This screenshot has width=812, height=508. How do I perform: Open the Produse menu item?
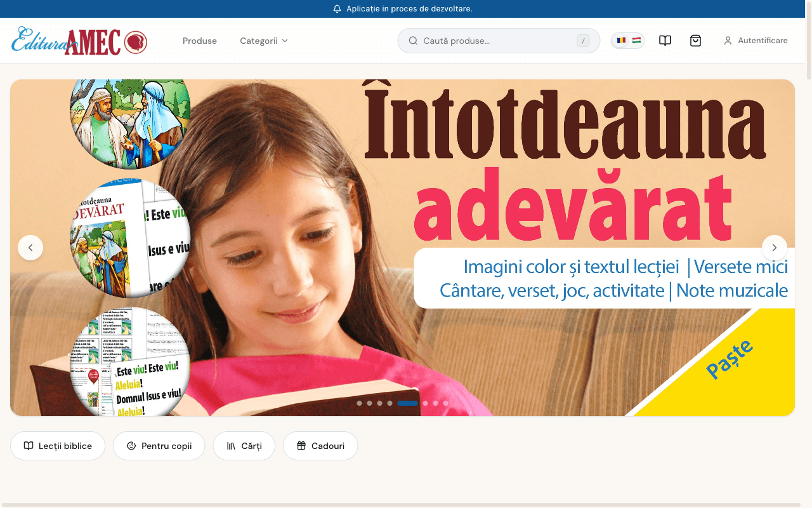tap(199, 41)
